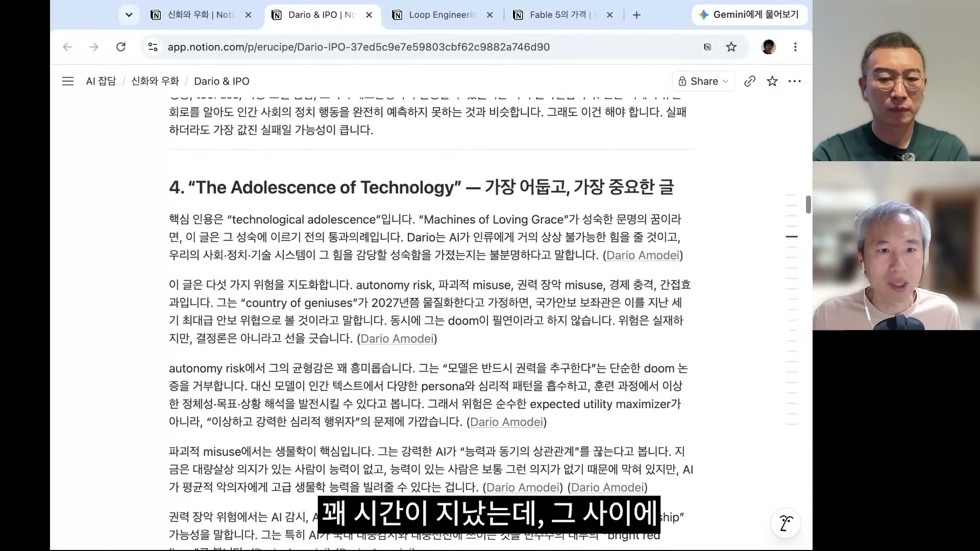Navigate to AI 잡담 breadcrumb

[101, 81]
